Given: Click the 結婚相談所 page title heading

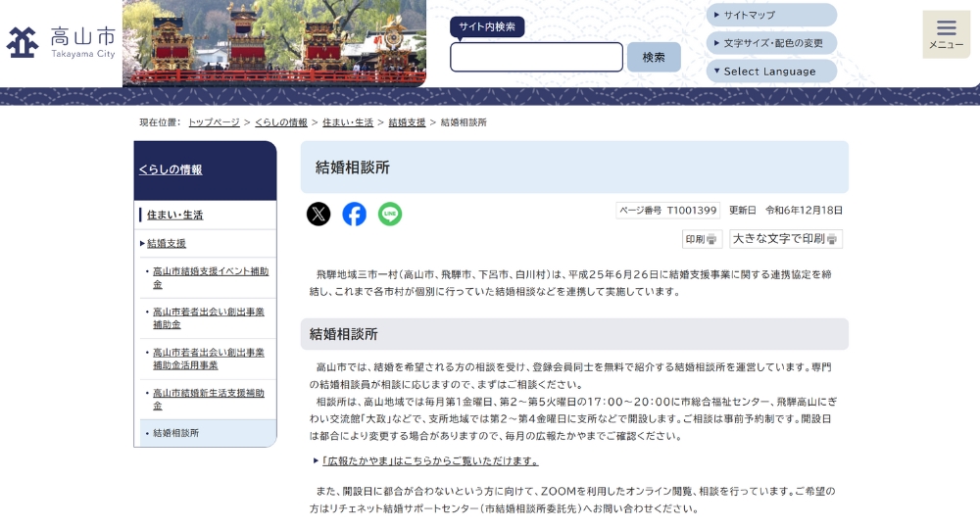Looking at the screenshot, I should [353, 168].
